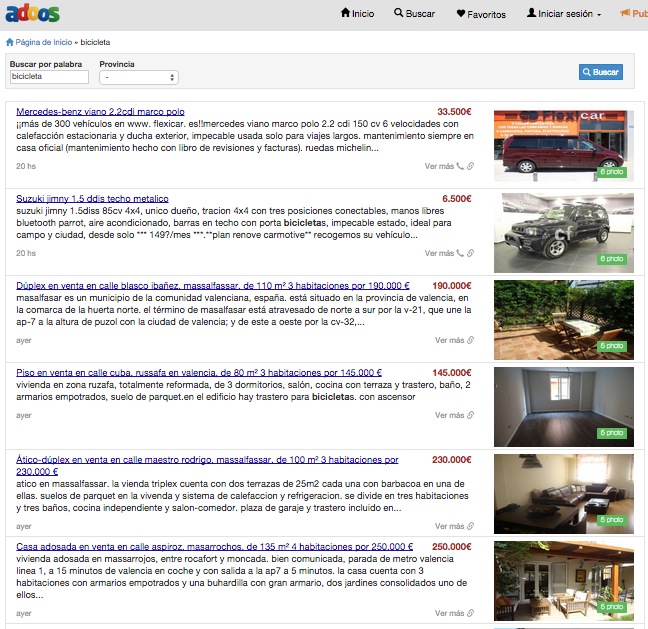
Task: Click the link icon on Dúplex blasco ibañez listing
Action: pos(470,340)
